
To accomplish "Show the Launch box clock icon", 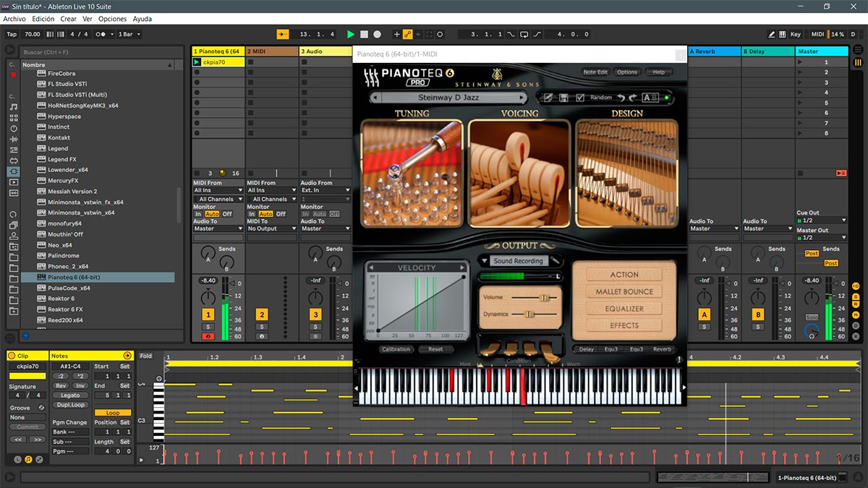I will [x=18, y=459].
